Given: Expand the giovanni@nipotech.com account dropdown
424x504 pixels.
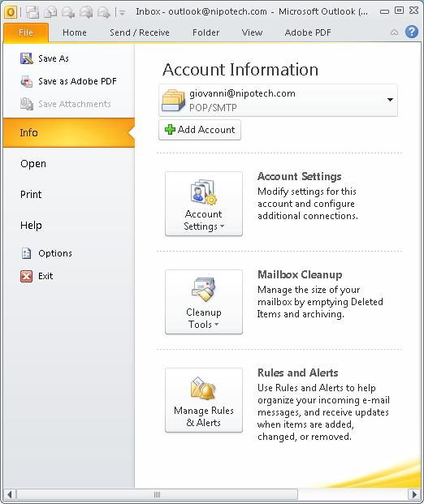Looking at the screenshot, I should click(278, 101).
